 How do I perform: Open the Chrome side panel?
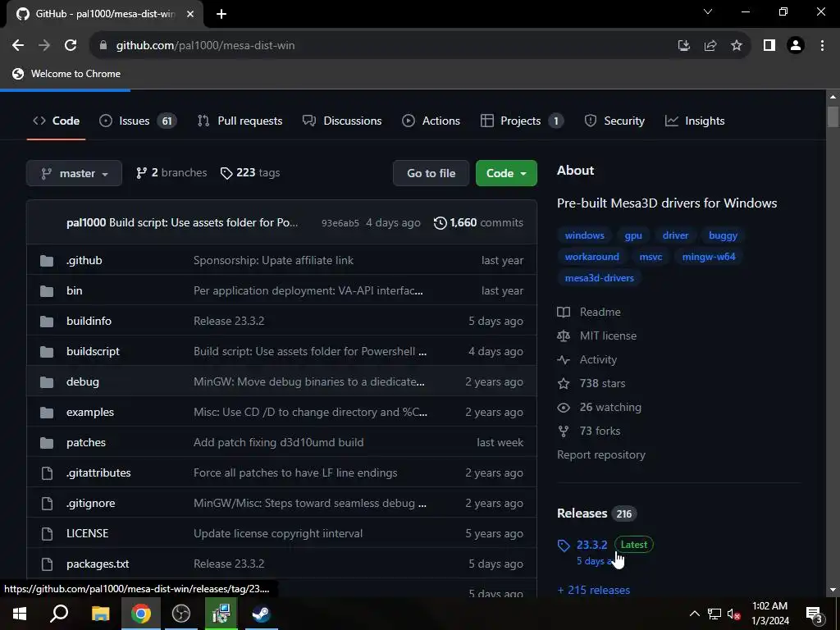point(769,46)
